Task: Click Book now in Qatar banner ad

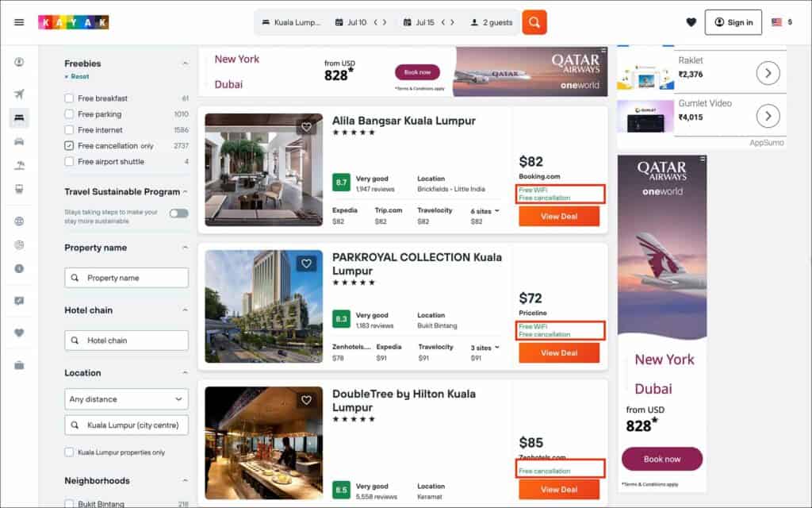Action: 417,72
